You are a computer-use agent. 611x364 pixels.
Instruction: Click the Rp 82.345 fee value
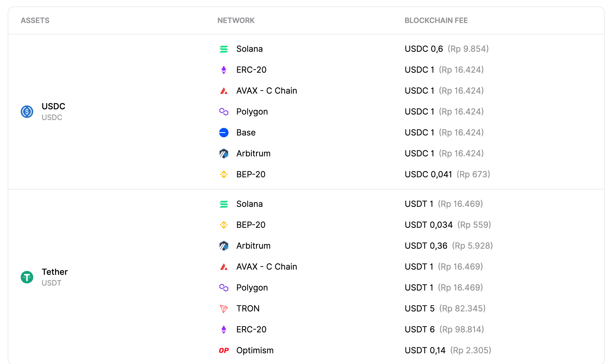click(x=462, y=309)
